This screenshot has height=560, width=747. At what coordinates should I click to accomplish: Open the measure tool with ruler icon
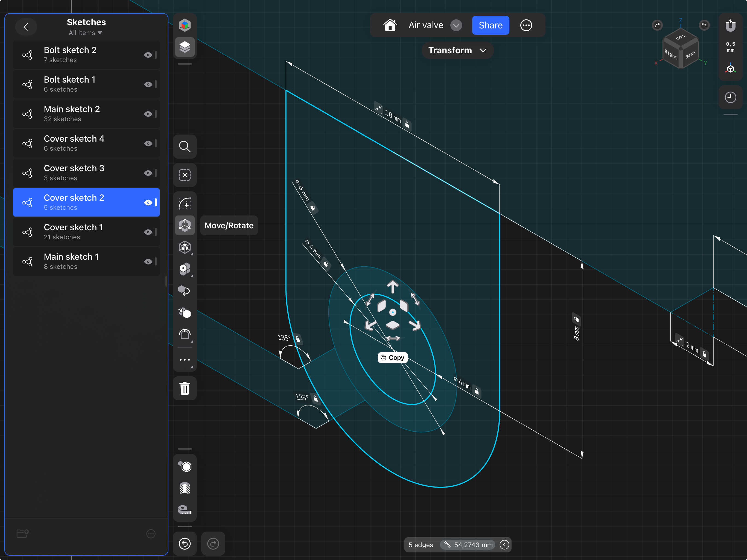[x=185, y=509]
